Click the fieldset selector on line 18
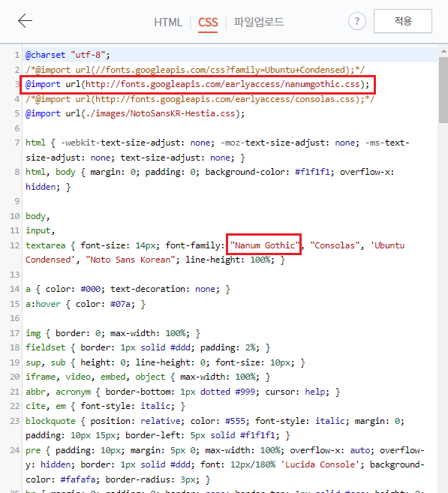Screen dimensions: 448x493 (45, 347)
